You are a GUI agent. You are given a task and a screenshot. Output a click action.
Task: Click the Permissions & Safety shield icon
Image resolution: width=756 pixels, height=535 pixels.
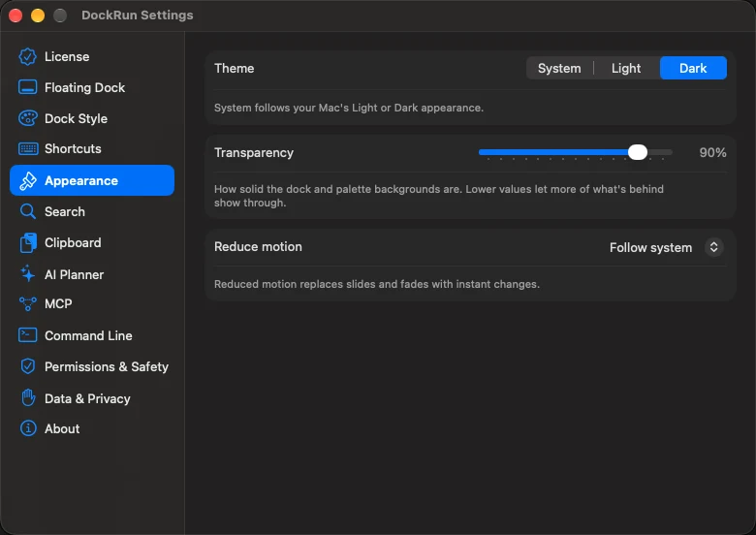click(x=28, y=366)
